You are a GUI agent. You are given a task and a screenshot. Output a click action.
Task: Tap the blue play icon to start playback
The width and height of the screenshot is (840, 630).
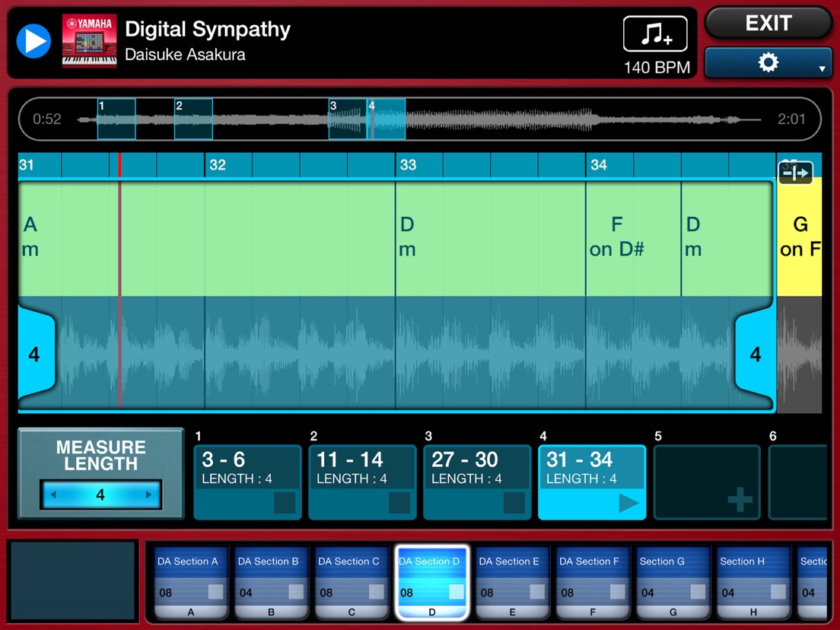coord(32,41)
